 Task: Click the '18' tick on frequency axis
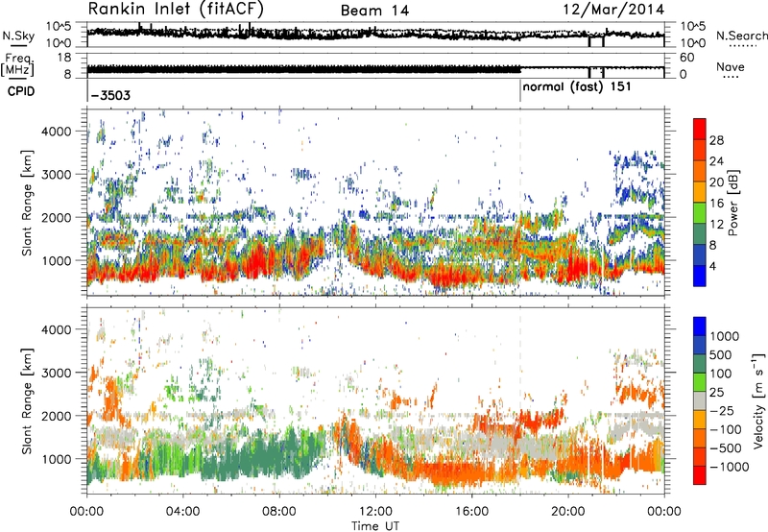click(63, 58)
